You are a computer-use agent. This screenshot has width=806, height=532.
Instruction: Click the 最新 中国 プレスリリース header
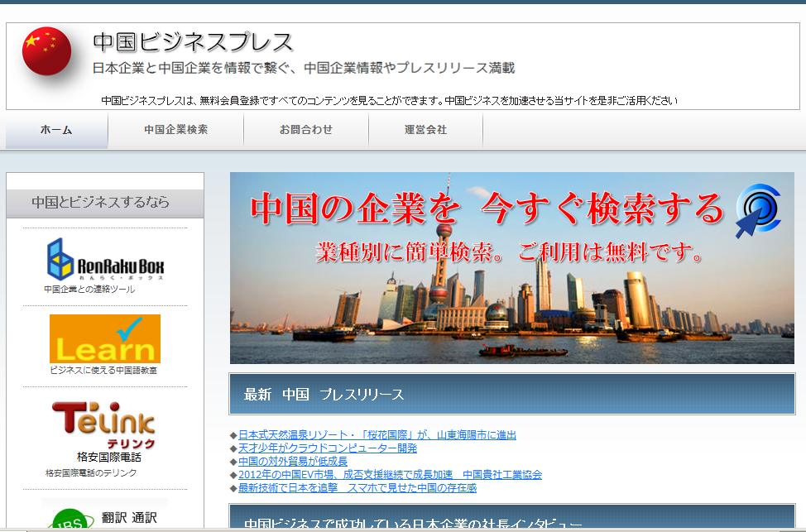[324, 395]
